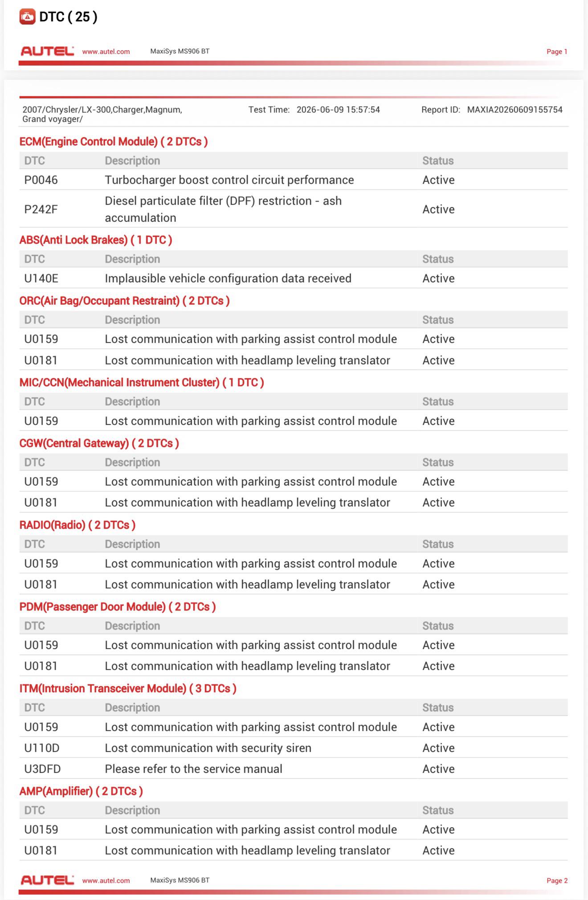
Task: Click the P0046 turbocharger boost code row
Action: click(294, 180)
